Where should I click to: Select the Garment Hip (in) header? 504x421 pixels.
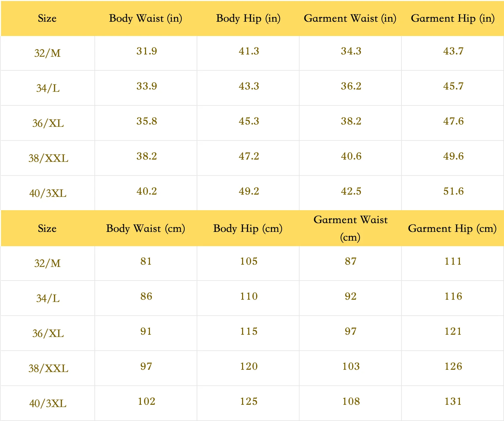pos(453,18)
